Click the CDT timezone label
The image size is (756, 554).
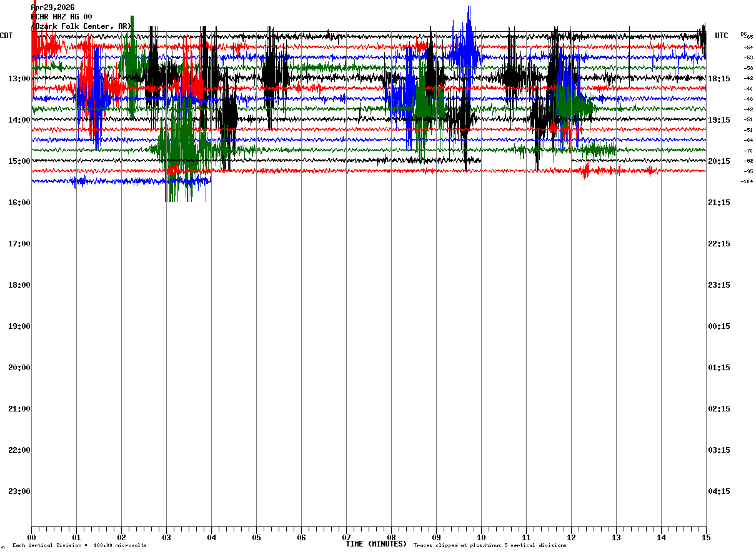7,36
